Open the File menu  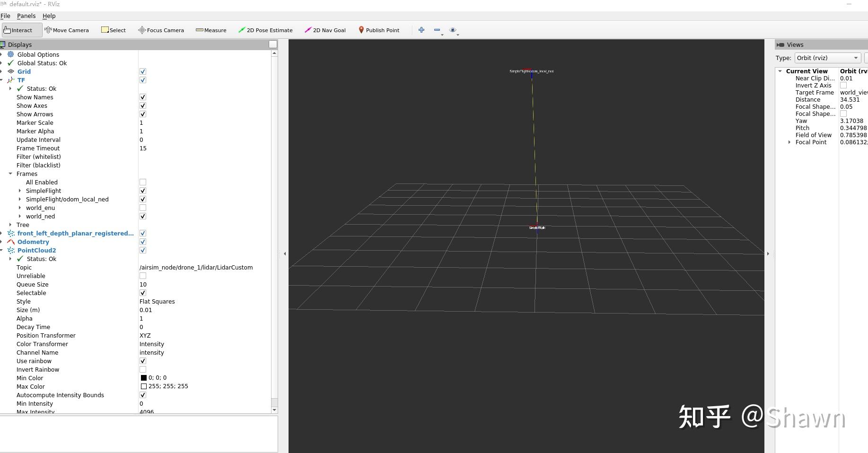pyautogui.click(x=6, y=16)
